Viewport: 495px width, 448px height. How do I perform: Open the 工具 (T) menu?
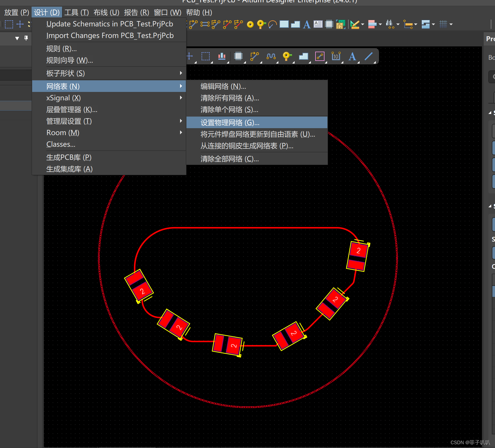(x=77, y=12)
